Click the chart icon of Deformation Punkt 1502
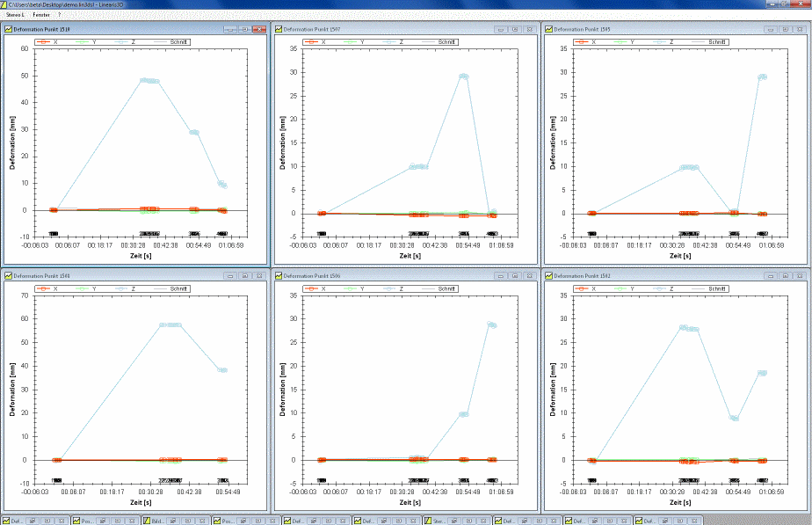Image resolution: width=812 pixels, height=525 pixels. (549, 275)
